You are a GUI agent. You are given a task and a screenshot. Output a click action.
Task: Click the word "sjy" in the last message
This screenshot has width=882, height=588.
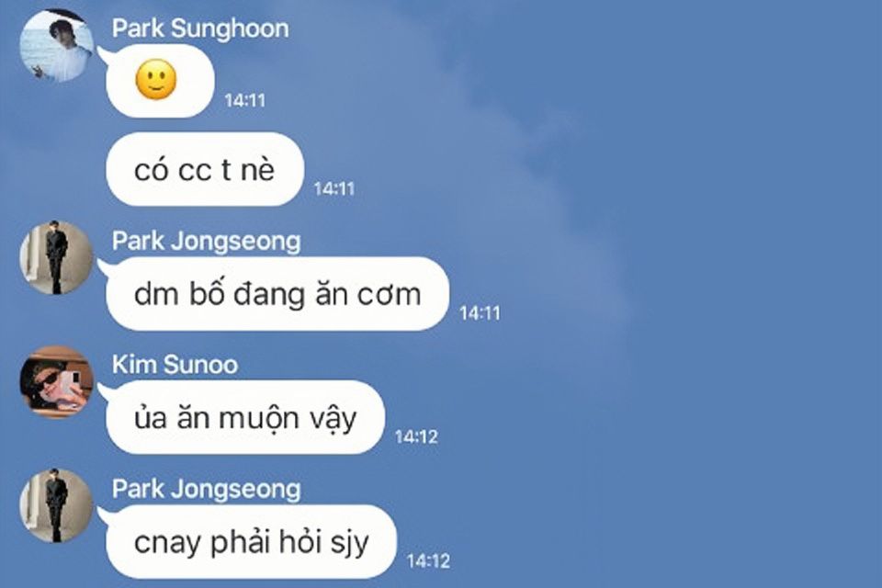pyautogui.click(x=349, y=544)
